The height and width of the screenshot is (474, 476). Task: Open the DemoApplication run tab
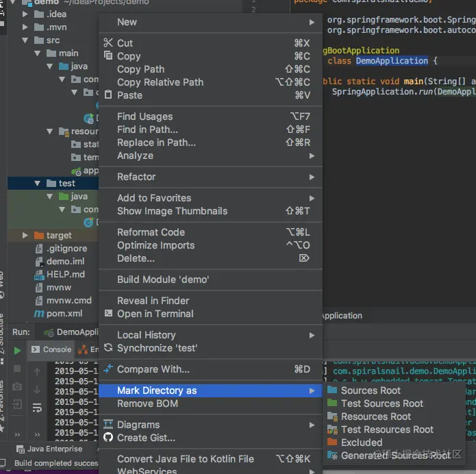[x=72, y=332]
